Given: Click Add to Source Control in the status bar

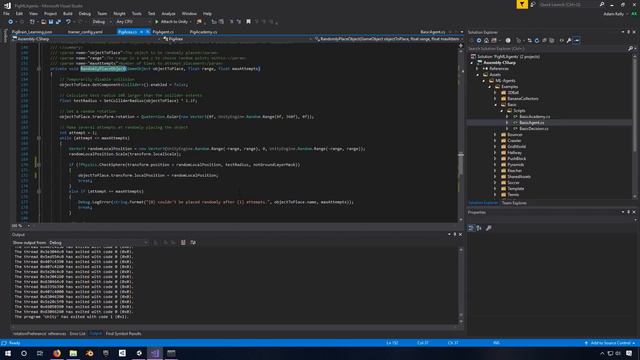Looking at the screenshot, I should tap(611, 343).
